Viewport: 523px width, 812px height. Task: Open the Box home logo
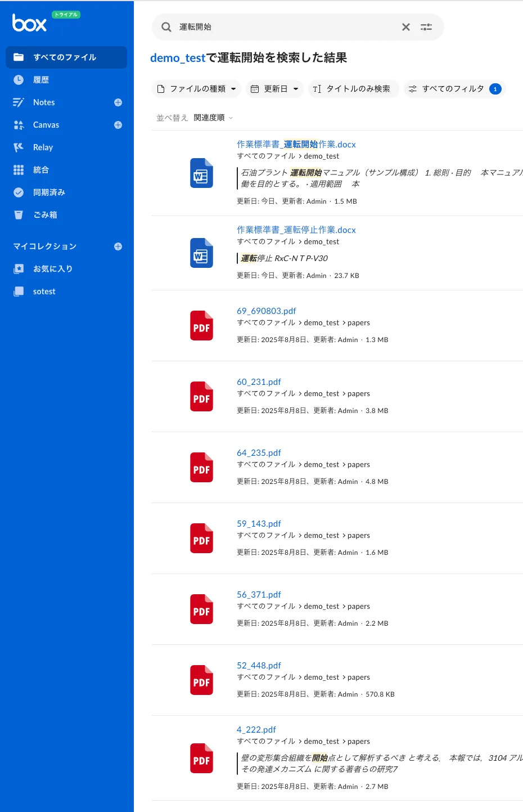29,24
